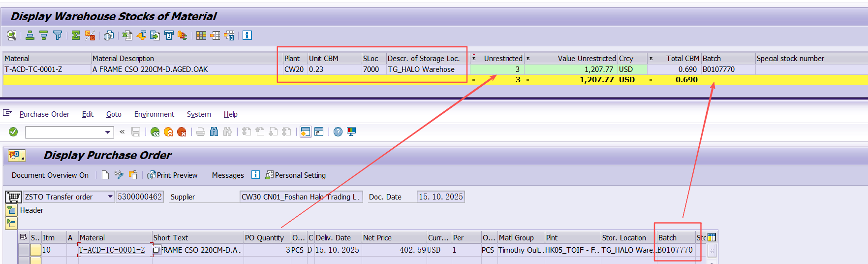Export the list via the spreadsheet icon

tap(127, 35)
